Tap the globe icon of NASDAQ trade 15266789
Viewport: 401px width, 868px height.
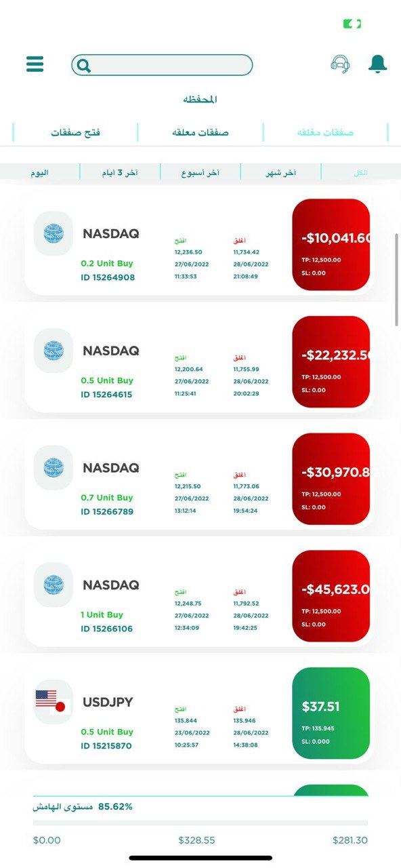pyautogui.click(x=54, y=467)
